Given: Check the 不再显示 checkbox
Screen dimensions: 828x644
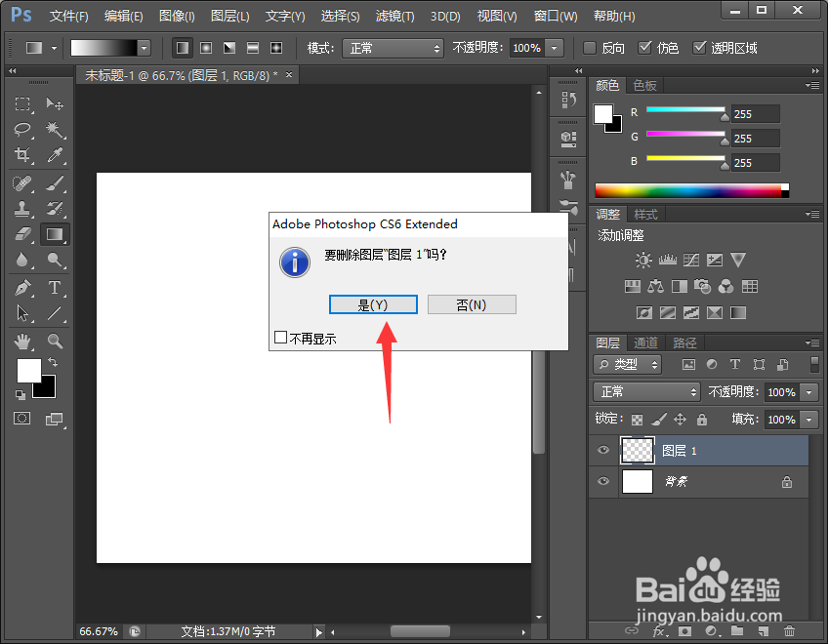Looking at the screenshot, I should click(x=280, y=338).
